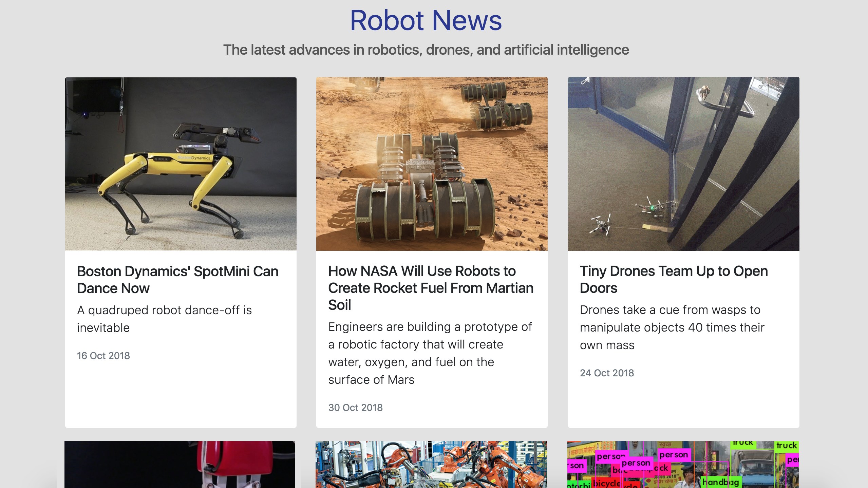Click the latest advances in robotics subtitle

426,50
